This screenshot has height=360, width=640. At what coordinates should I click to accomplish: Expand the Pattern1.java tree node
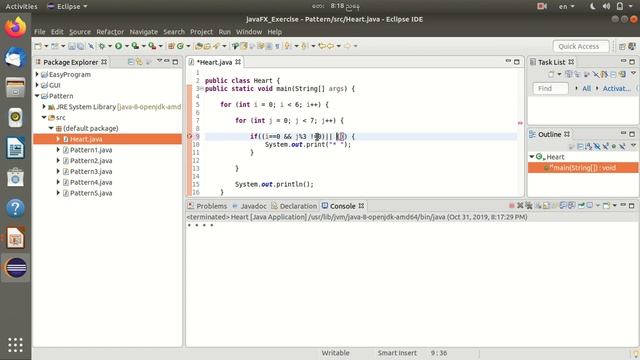(x=58, y=150)
